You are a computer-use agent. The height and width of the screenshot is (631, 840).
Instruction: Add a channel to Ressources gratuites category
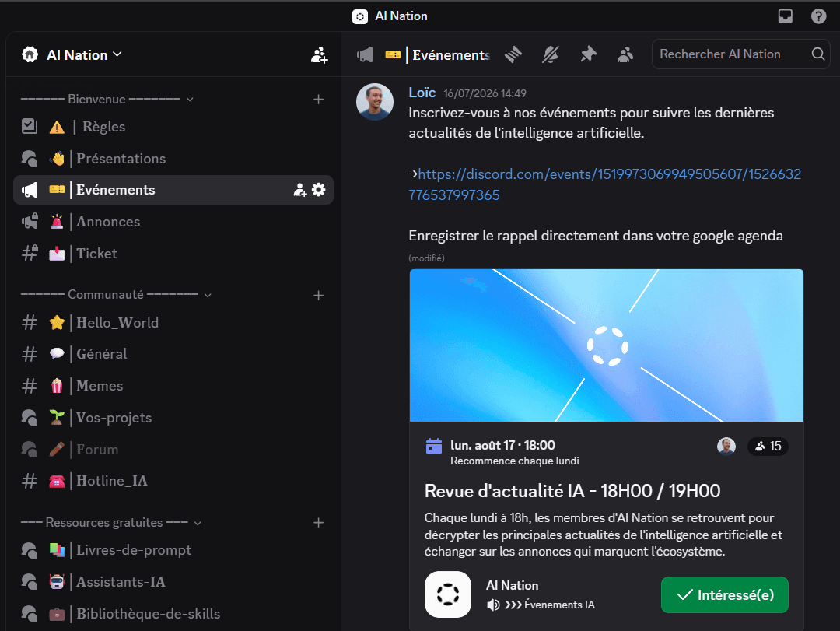pyautogui.click(x=318, y=523)
